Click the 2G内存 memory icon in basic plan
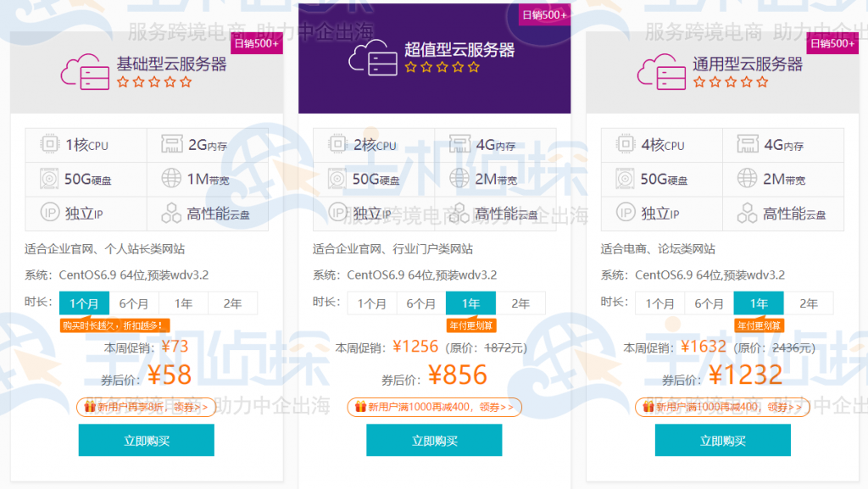Image resolution: width=868 pixels, height=489 pixels. click(172, 144)
